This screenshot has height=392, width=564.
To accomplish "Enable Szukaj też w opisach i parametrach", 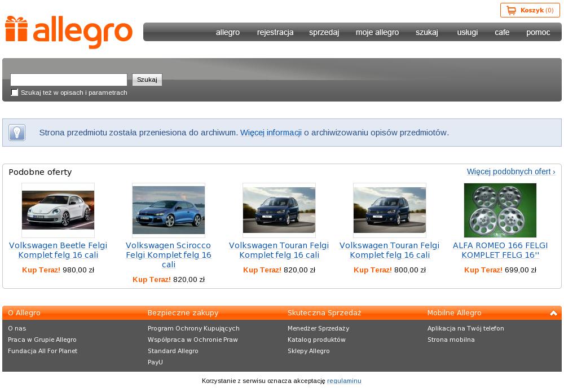I will [15, 93].
